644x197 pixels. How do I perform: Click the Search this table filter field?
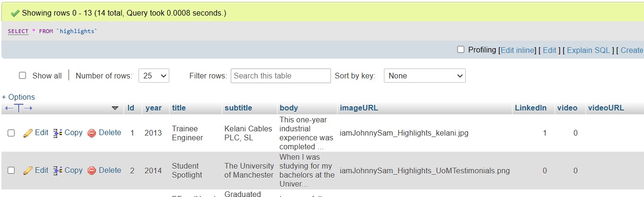pyautogui.click(x=280, y=76)
